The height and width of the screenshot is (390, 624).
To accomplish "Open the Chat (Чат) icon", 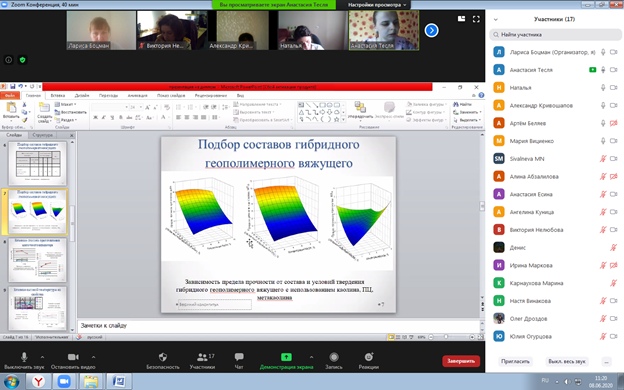I will [239, 357].
